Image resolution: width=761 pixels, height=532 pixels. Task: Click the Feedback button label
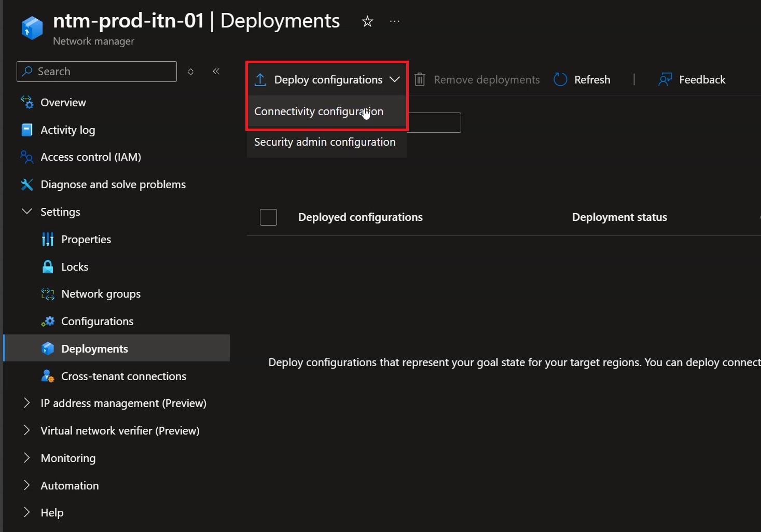(x=702, y=80)
